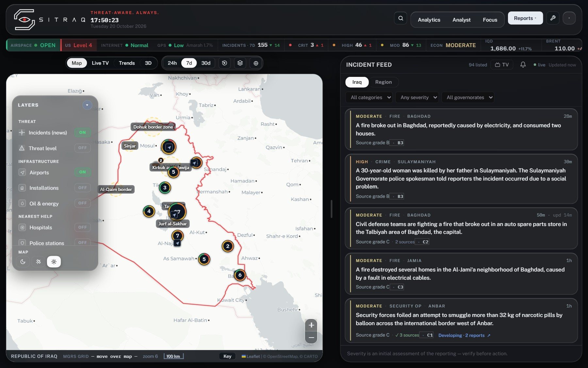Click the Sinjar map label
588x368 pixels.
pyautogui.click(x=130, y=146)
